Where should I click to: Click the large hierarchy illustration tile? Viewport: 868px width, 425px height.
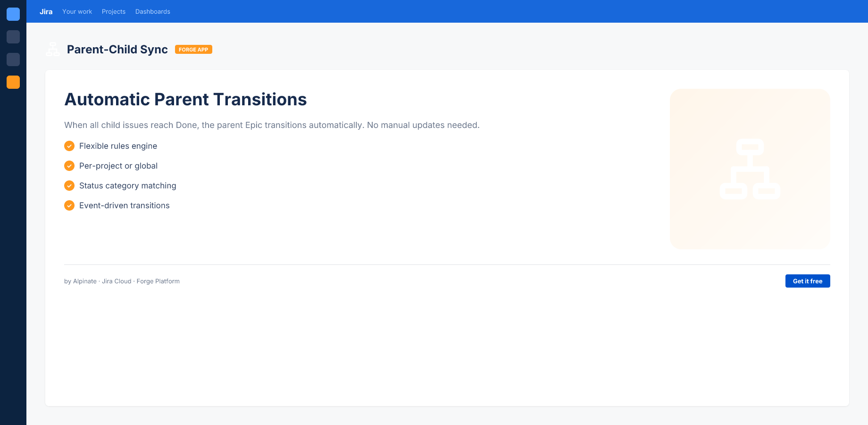750,169
